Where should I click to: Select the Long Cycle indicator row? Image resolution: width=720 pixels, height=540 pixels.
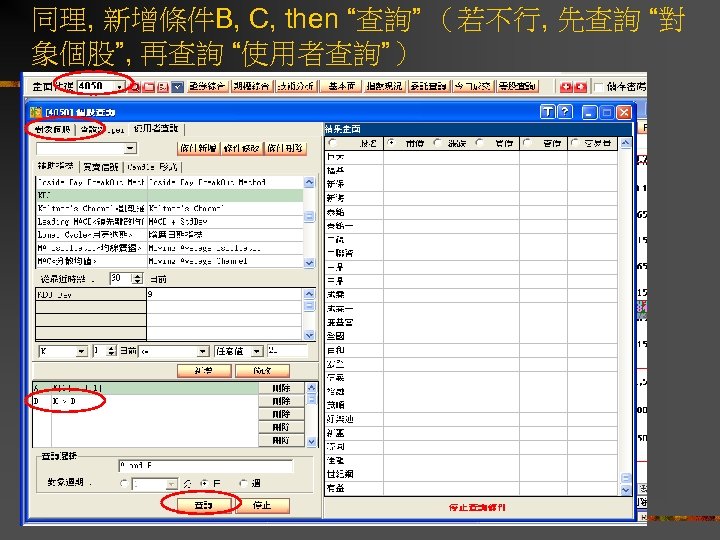[169, 235]
